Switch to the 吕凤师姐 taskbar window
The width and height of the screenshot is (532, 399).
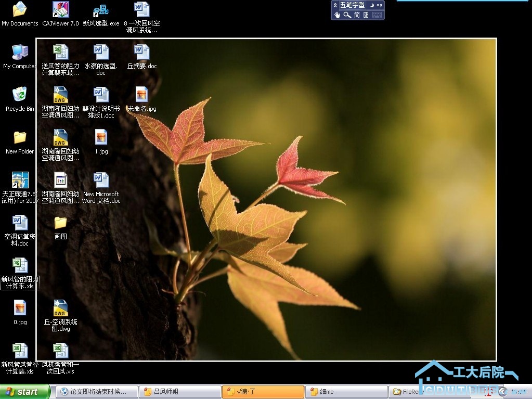(179, 392)
